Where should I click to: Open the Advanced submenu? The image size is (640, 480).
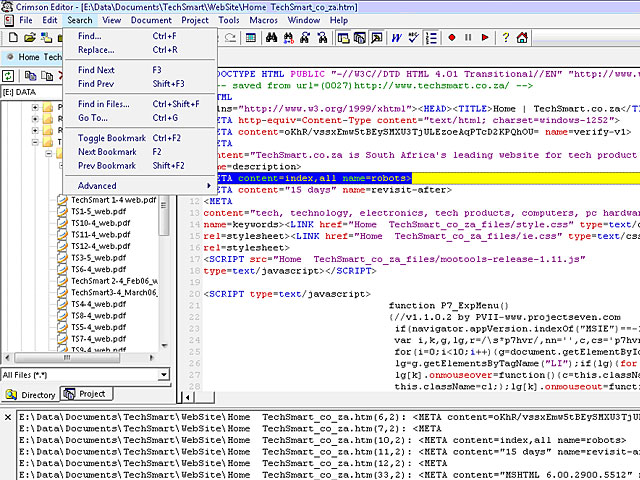pyautogui.click(x=97, y=186)
